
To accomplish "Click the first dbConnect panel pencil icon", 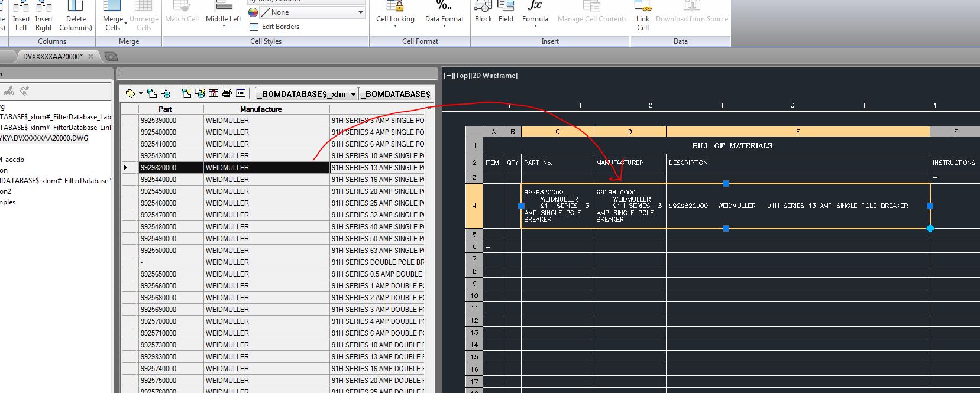I will [9, 91].
